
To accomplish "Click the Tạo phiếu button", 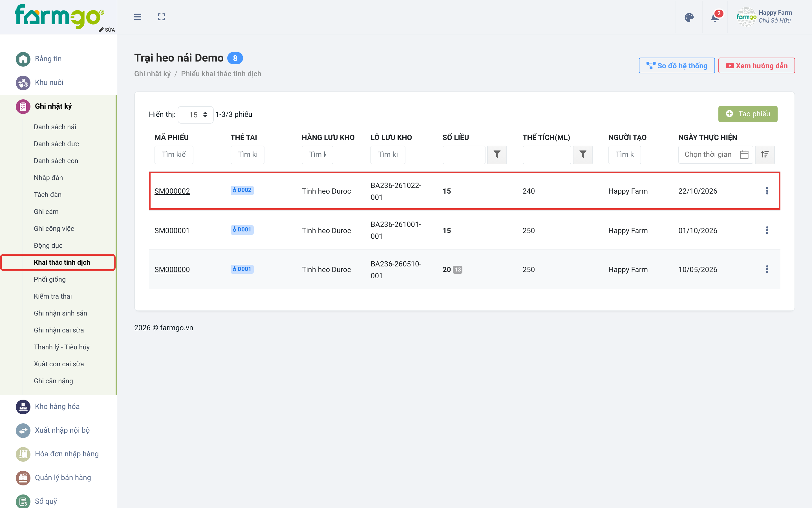I will 748,114.
